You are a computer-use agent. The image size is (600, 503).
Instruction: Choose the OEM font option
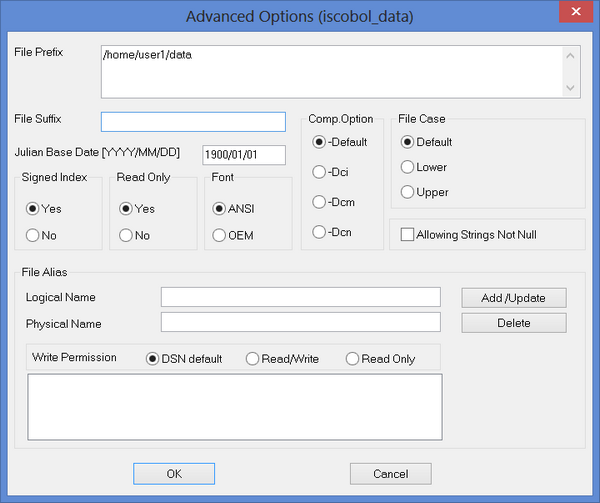[218, 235]
